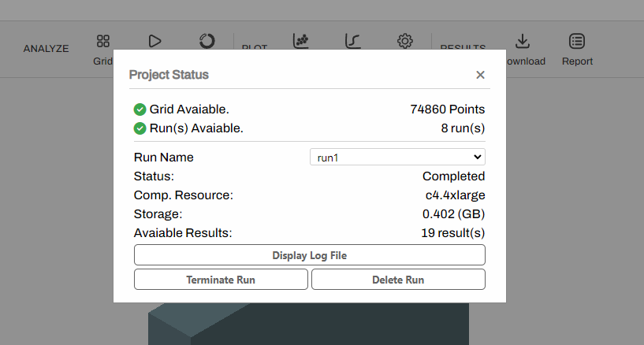The image size is (644, 345).
Task: Open the Grid tool in the toolbar
Action: [x=103, y=42]
